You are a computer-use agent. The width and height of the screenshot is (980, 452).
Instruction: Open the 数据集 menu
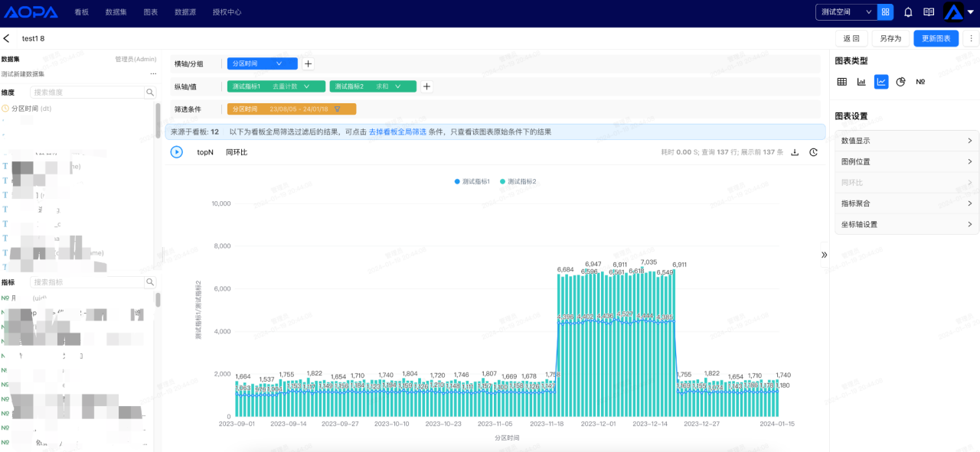click(116, 12)
